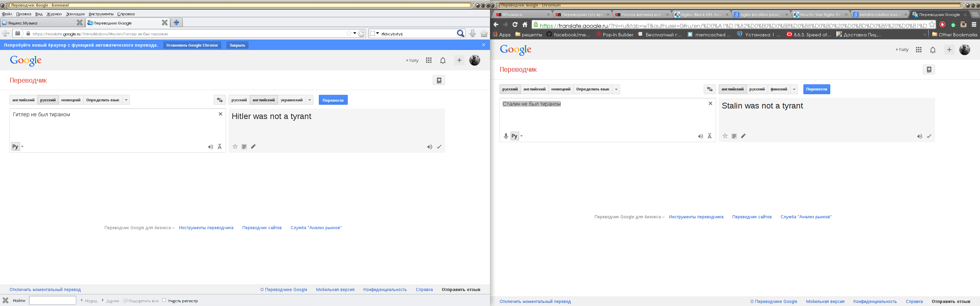Open Google apps grid in Iceweasel page
This screenshot has width=980, height=306.
pos(429,61)
